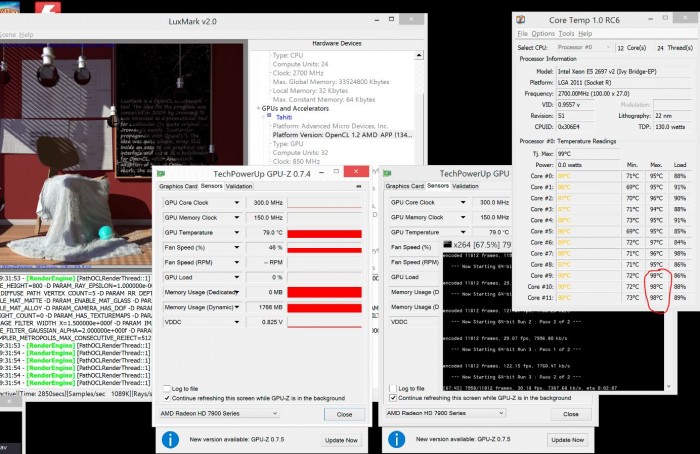The height and width of the screenshot is (454, 700).
Task: Click 'Tj. Max: 99°C' value in Core Temp
Action: click(588, 154)
